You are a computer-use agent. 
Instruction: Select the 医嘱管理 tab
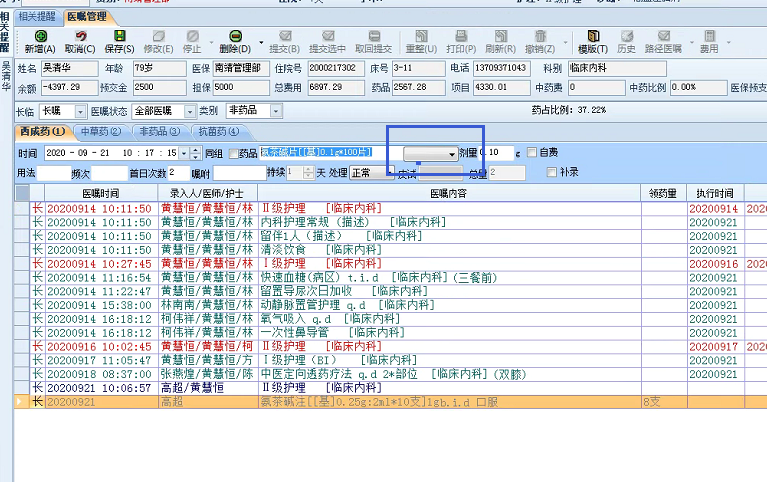coord(88,17)
